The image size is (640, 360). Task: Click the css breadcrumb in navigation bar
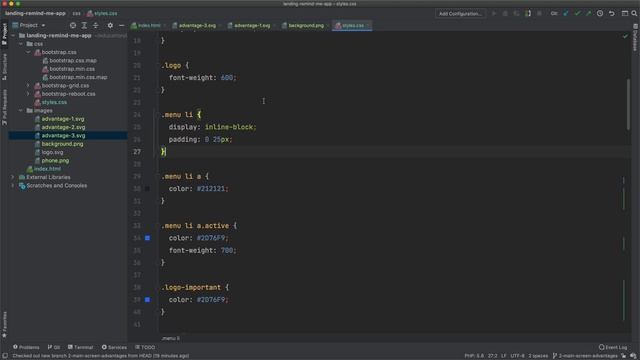pos(76,13)
